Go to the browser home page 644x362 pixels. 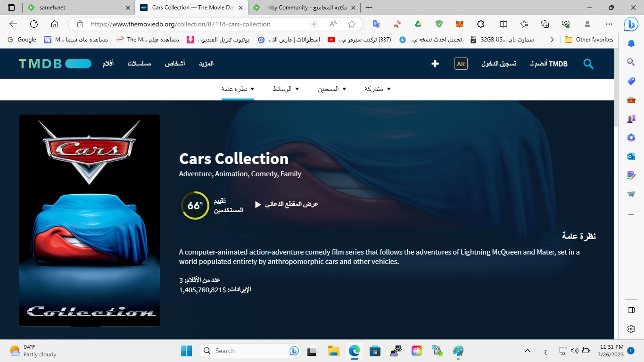tap(55, 24)
